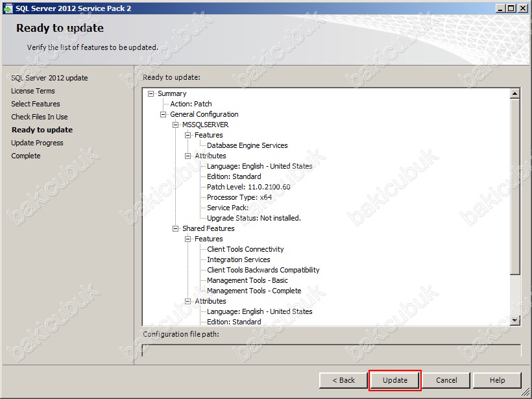Collapse the General Configuration node
Image resolution: width=532 pixels, height=399 pixels.
(163, 114)
